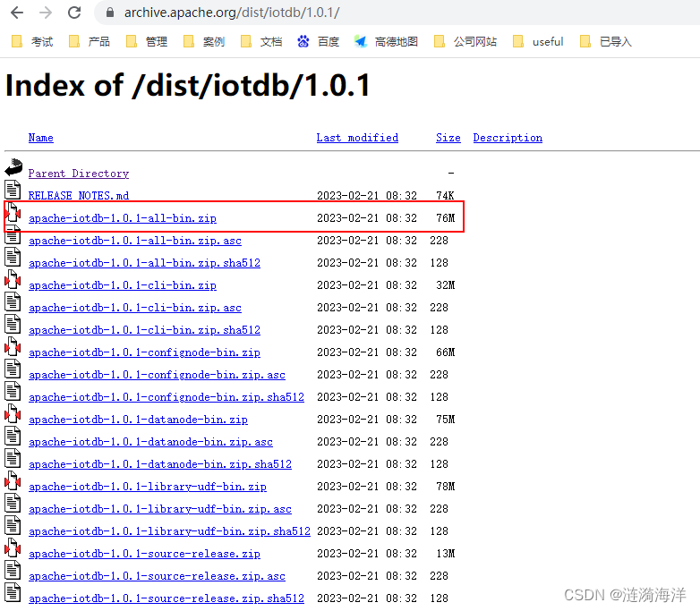Click the 13M size of source-release.zip
Screen dimensions: 700x611
pos(445,554)
